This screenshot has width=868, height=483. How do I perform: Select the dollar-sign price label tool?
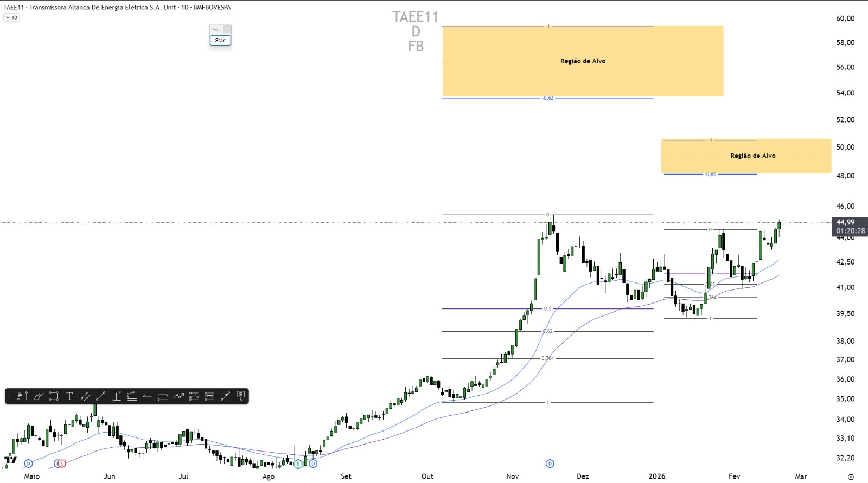(241, 396)
